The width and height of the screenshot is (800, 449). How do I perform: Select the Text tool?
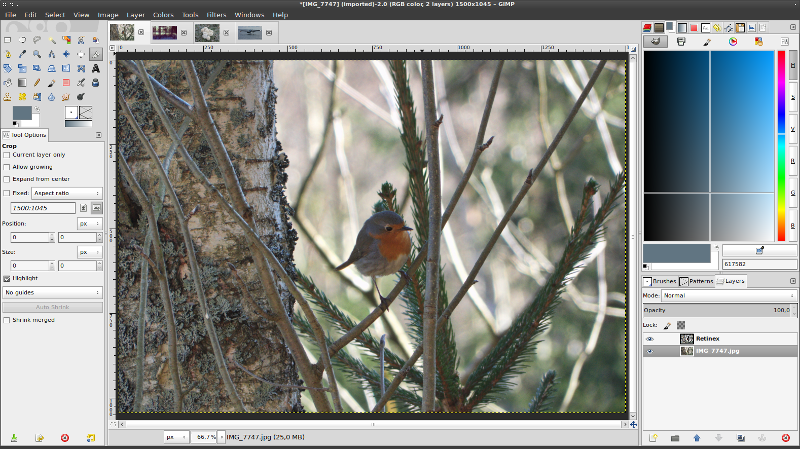coord(95,68)
